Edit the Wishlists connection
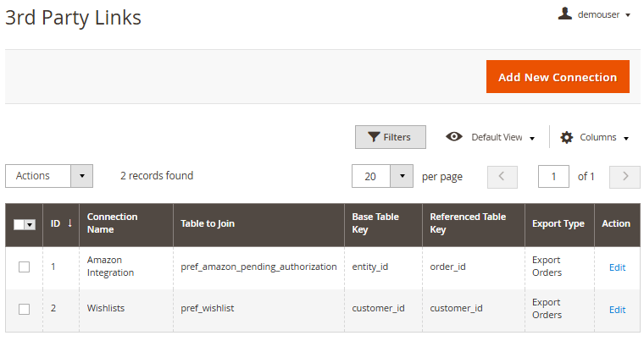 click(617, 310)
